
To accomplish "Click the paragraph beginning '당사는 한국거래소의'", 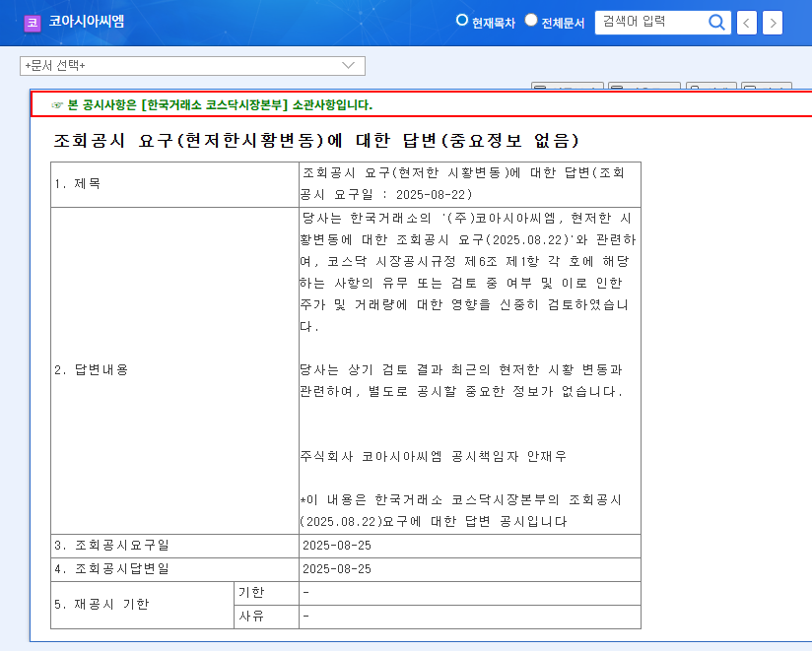I will (x=468, y=272).
